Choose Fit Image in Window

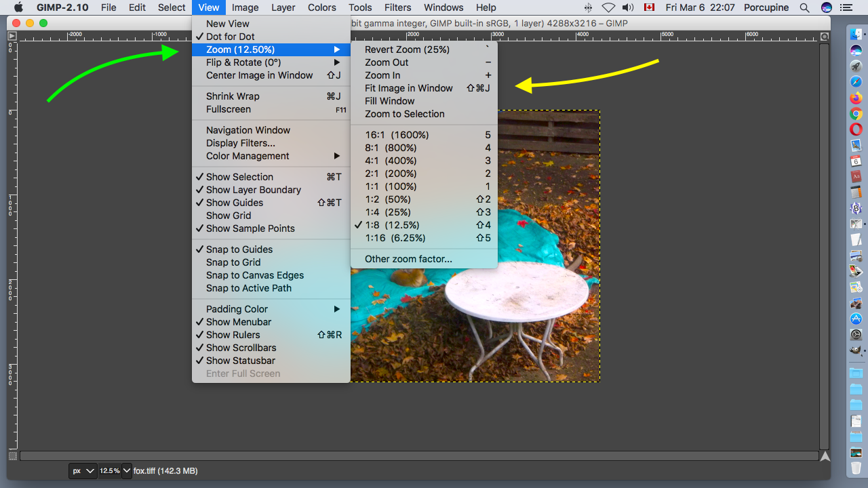tap(425, 88)
